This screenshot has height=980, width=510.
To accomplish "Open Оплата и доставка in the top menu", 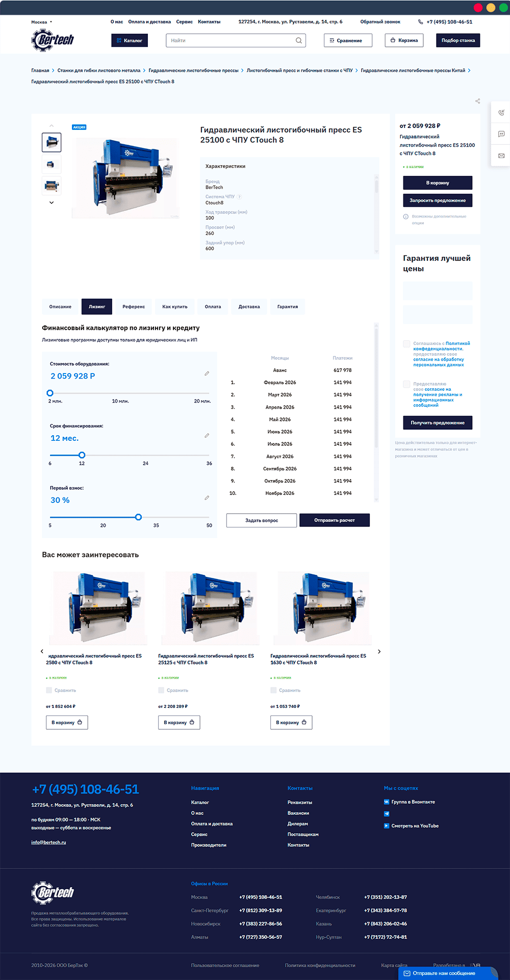I will pyautogui.click(x=149, y=22).
